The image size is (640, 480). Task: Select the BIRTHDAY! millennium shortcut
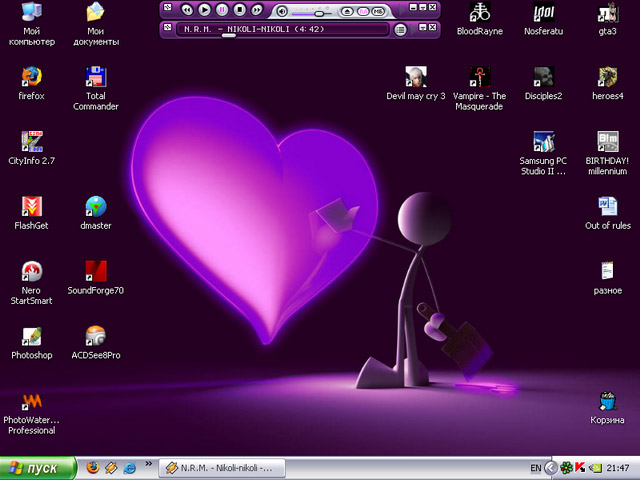pos(607,153)
